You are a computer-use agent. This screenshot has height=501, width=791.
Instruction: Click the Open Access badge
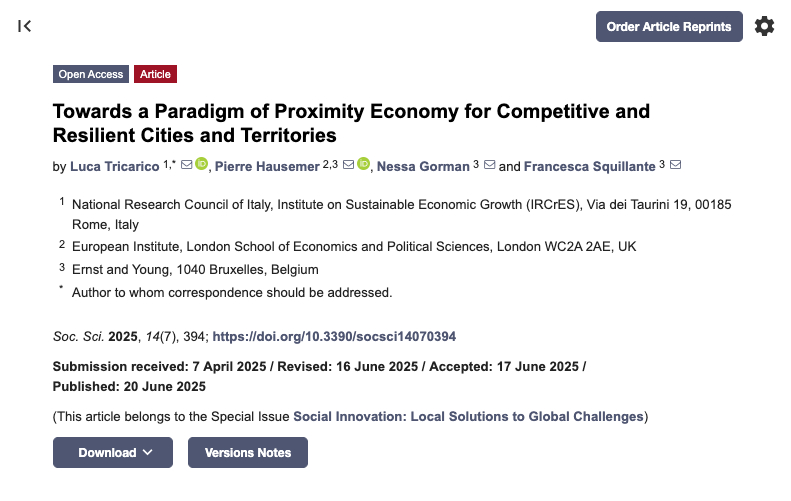[91, 74]
